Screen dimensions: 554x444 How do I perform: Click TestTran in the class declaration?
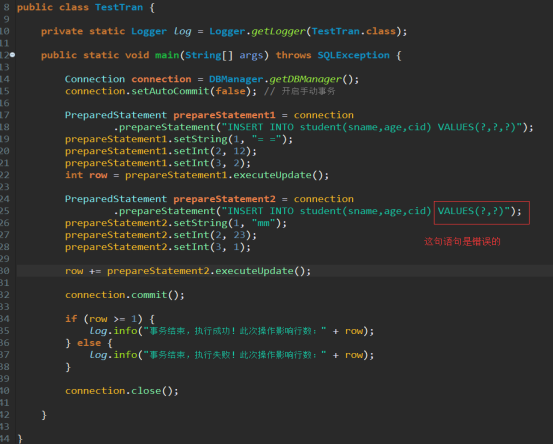pos(119,7)
